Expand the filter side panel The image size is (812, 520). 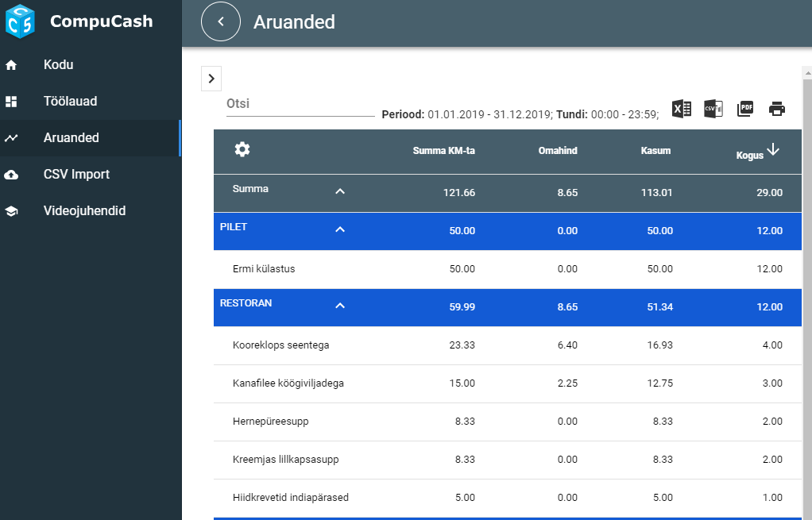[211, 78]
